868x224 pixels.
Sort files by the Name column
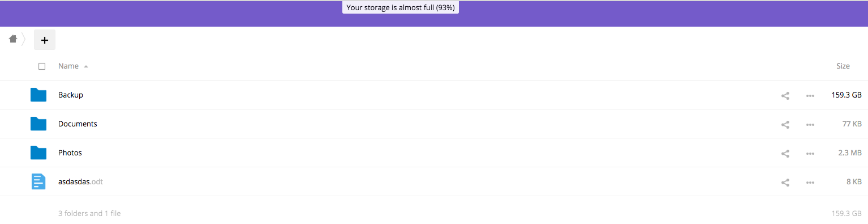click(68, 66)
